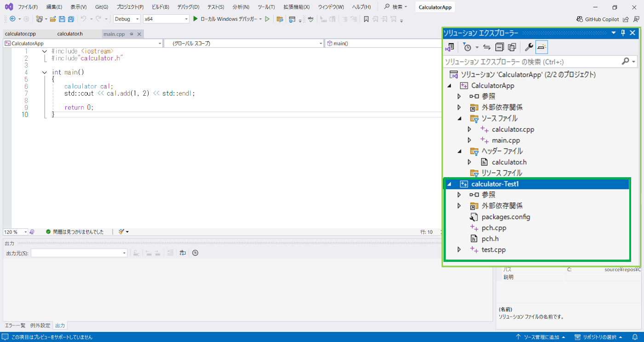
Task: Open the Git(G) menu
Action: click(x=102, y=7)
